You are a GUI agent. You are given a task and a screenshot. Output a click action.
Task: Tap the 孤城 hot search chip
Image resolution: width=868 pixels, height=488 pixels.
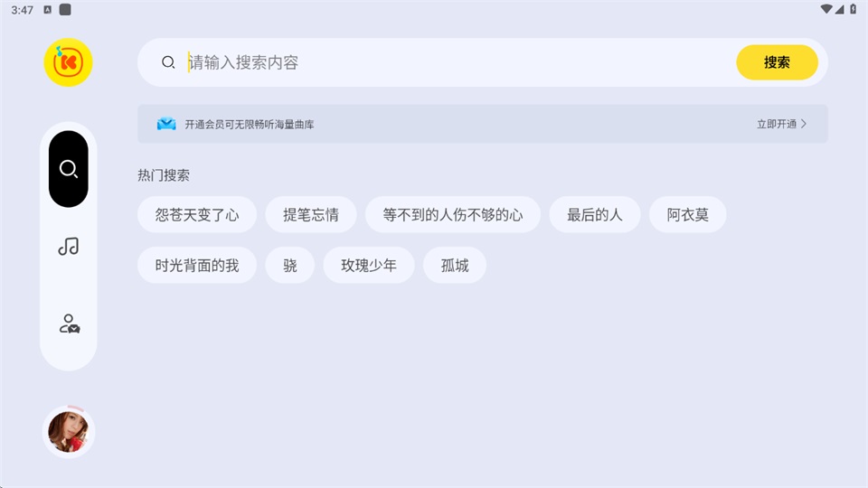[x=455, y=266]
